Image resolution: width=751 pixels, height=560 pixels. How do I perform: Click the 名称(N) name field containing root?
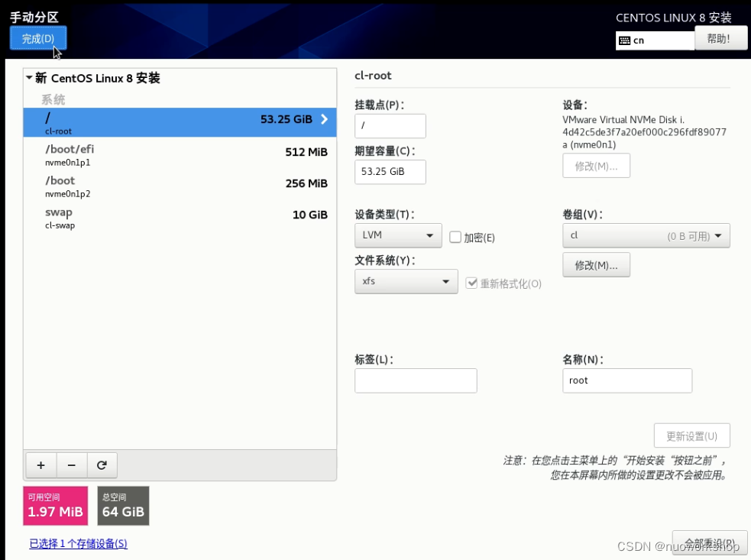point(627,380)
